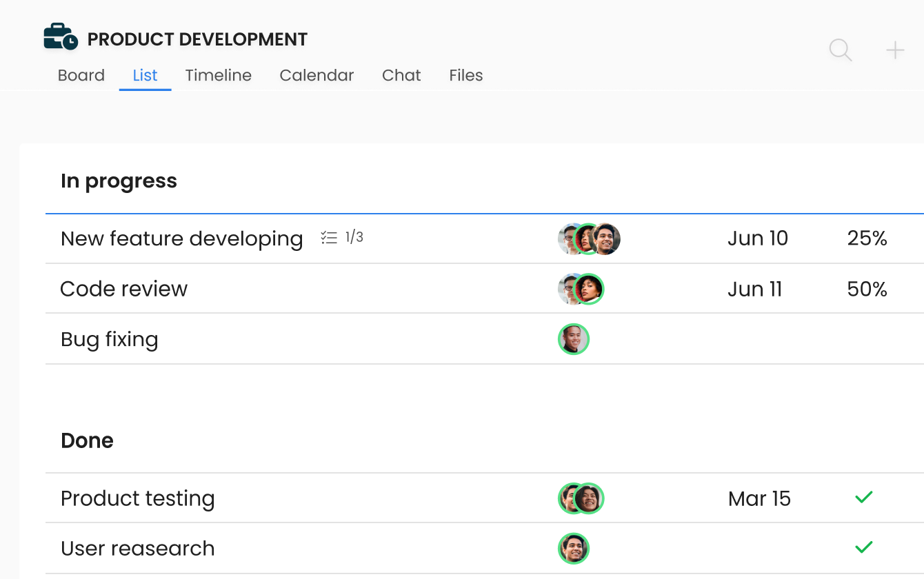Viewport: 924px width, 579px height.
Task: Click the Mar 15 due date
Action: click(x=759, y=498)
